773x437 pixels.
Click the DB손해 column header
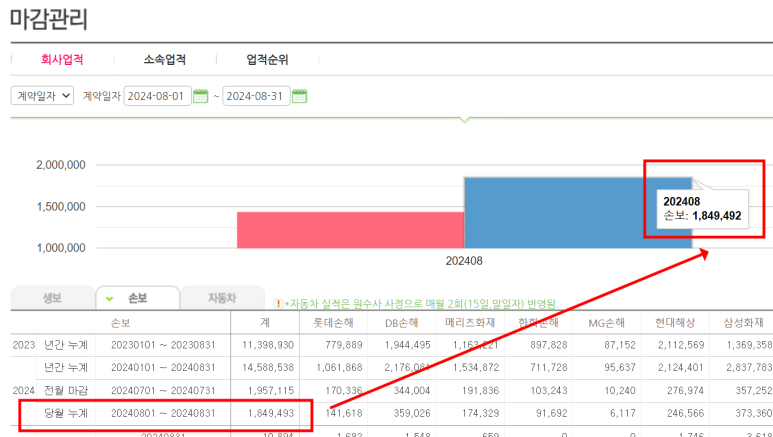coord(402,323)
